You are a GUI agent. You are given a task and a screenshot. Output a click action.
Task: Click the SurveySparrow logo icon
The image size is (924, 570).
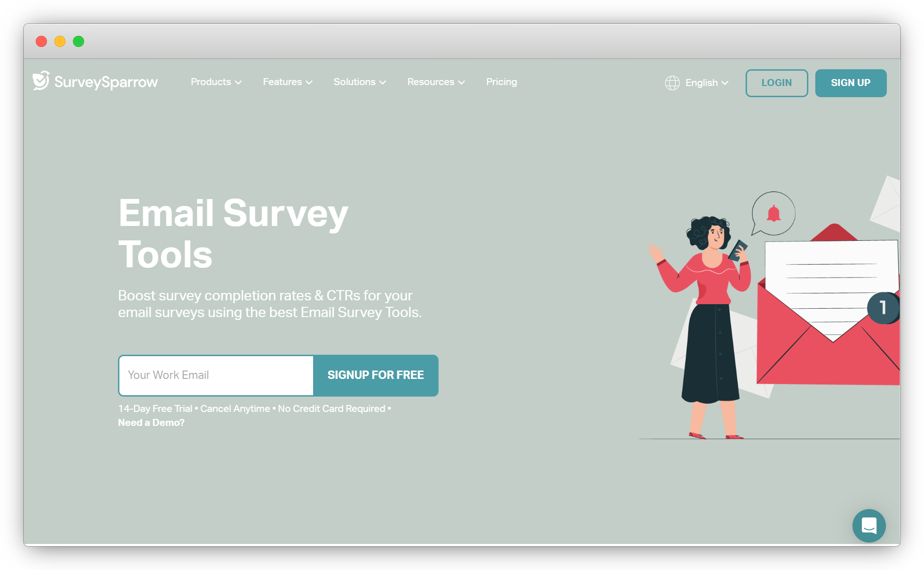coord(41,81)
